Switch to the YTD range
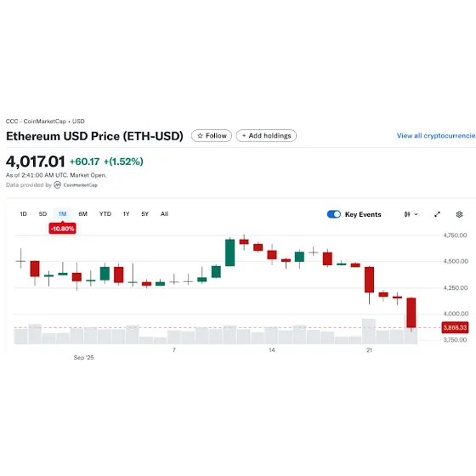The height and width of the screenshot is (476, 476). pyautogui.click(x=105, y=214)
